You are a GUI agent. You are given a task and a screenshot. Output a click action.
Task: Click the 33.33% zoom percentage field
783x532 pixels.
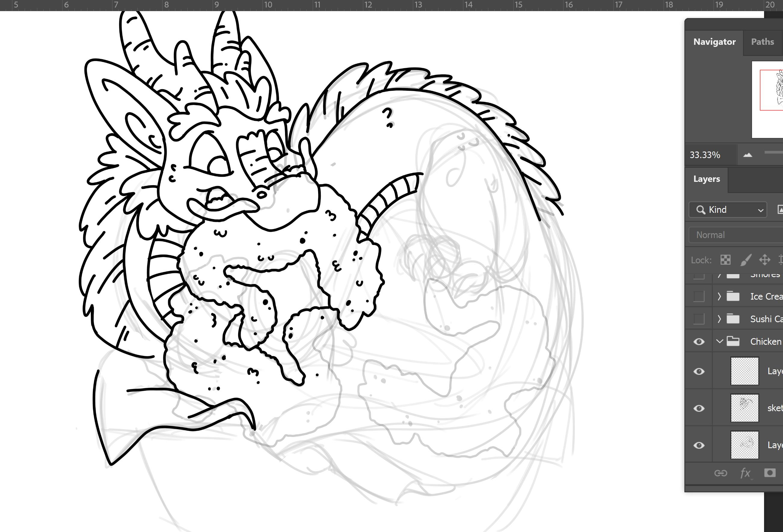tap(705, 155)
